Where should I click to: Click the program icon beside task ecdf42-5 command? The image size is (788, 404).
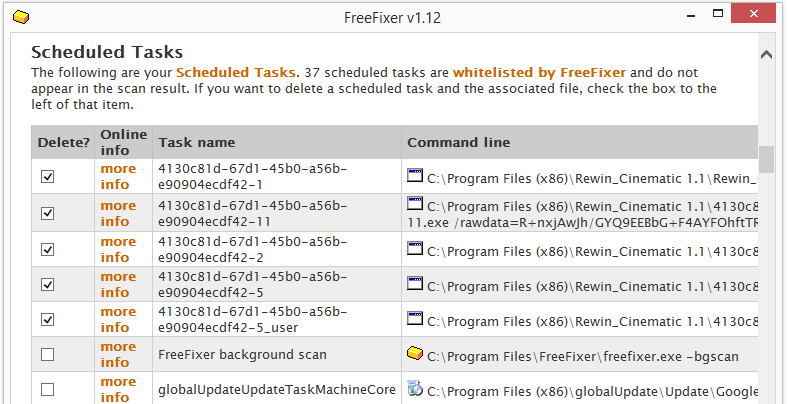[415, 283]
